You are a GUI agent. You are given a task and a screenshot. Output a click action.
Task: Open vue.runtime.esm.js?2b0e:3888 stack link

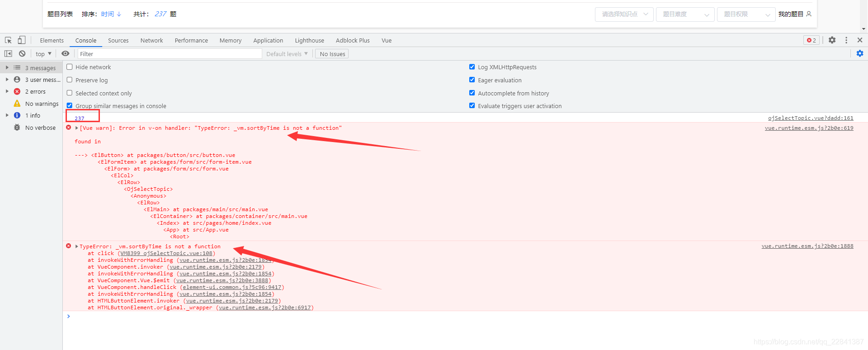pyautogui.click(x=222, y=280)
